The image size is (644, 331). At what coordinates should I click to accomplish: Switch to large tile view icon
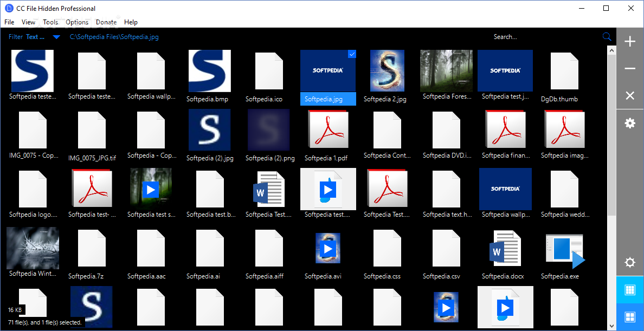(629, 316)
